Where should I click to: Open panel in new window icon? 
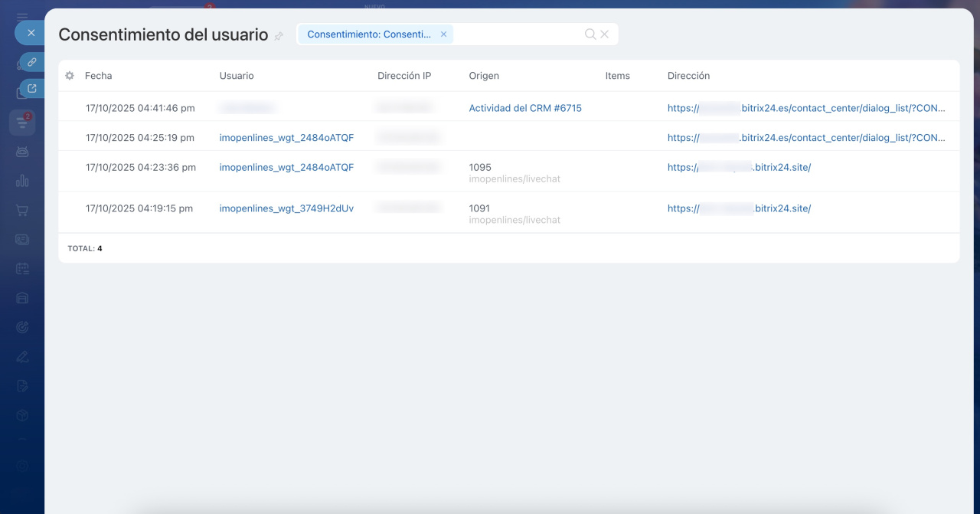coord(32,88)
